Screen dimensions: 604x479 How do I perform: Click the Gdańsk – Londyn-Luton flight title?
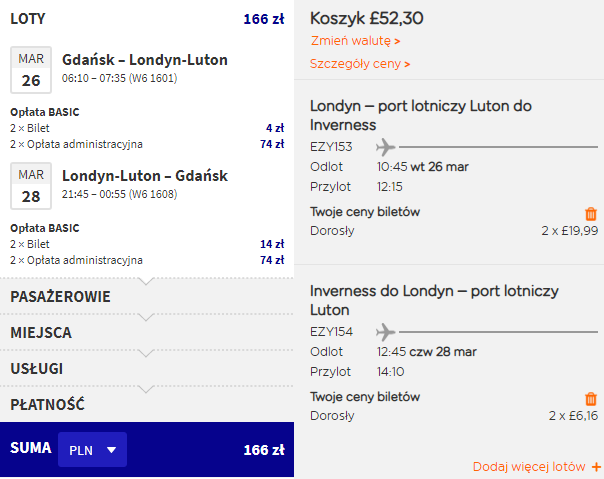pos(145,60)
